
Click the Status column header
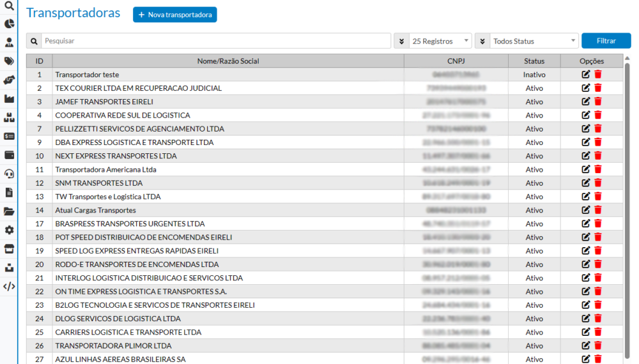534,61
